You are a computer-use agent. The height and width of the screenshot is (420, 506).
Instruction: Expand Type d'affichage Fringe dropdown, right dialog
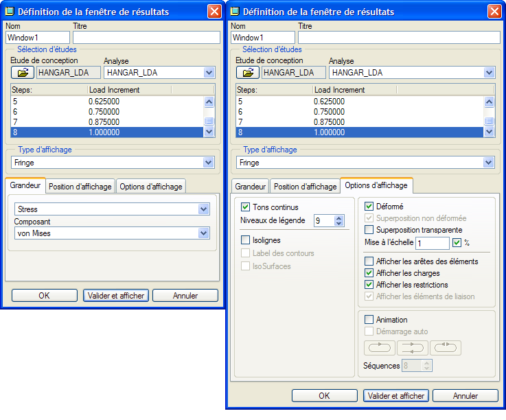pyautogui.click(x=489, y=162)
